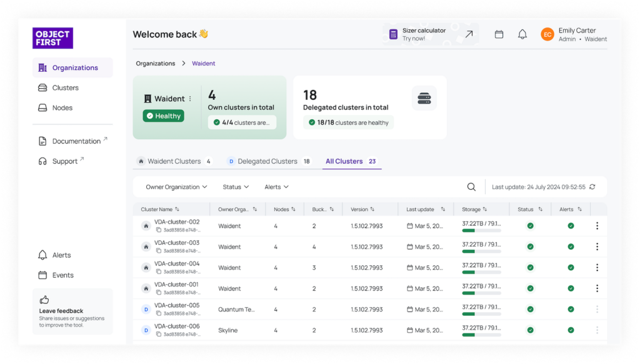Click the VDA-cluster-003 last update date
The image size is (640, 364).
425,247
